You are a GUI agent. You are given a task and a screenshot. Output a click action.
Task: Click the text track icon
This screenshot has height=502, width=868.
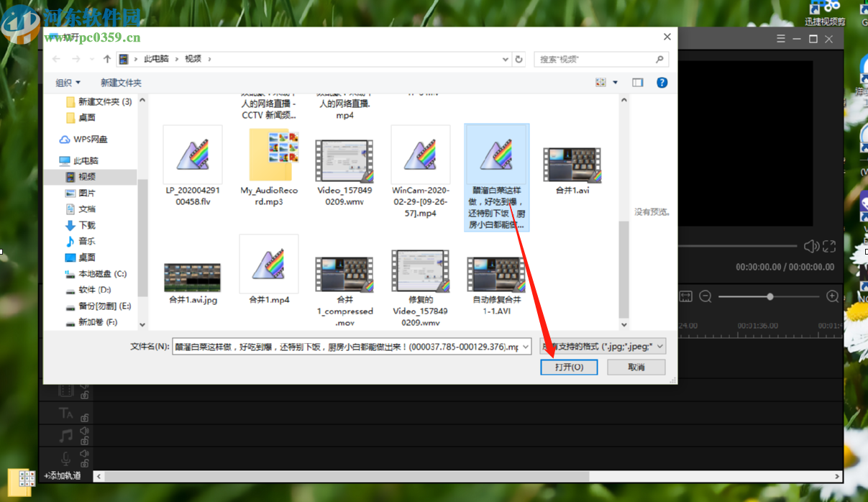[66, 413]
